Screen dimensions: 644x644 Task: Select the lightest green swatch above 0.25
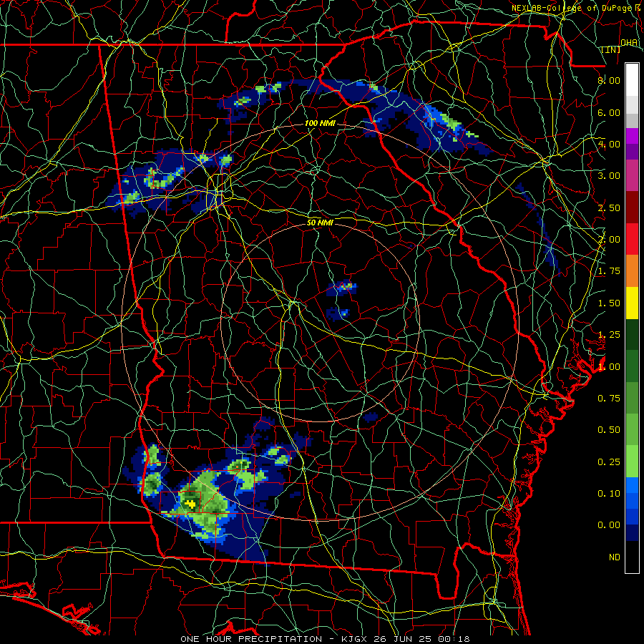coord(632,462)
